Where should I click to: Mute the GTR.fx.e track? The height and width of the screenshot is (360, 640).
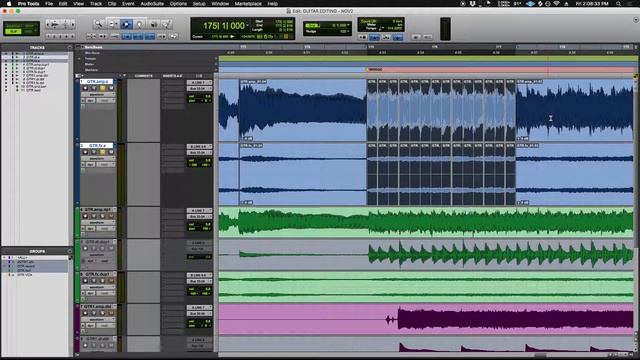111,152
